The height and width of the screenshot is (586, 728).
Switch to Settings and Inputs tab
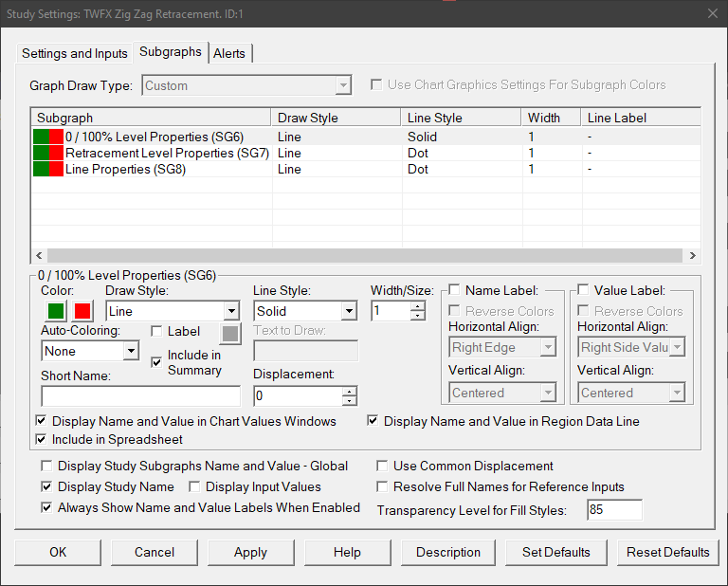[x=75, y=53]
